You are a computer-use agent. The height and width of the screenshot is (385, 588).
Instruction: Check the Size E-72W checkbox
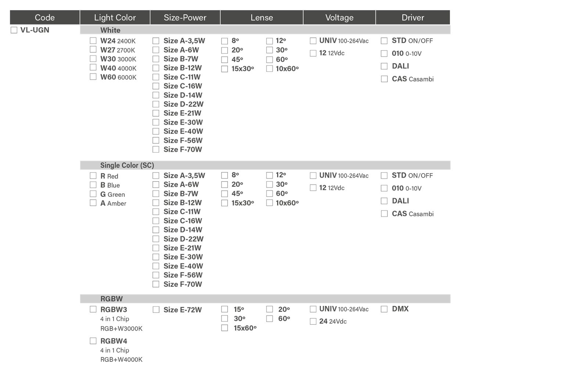click(x=156, y=310)
